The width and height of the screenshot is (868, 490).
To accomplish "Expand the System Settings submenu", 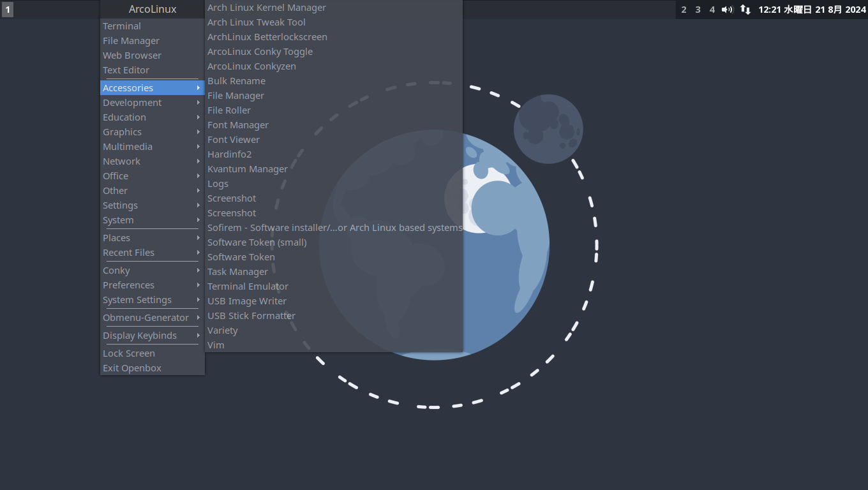I will 153,300.
